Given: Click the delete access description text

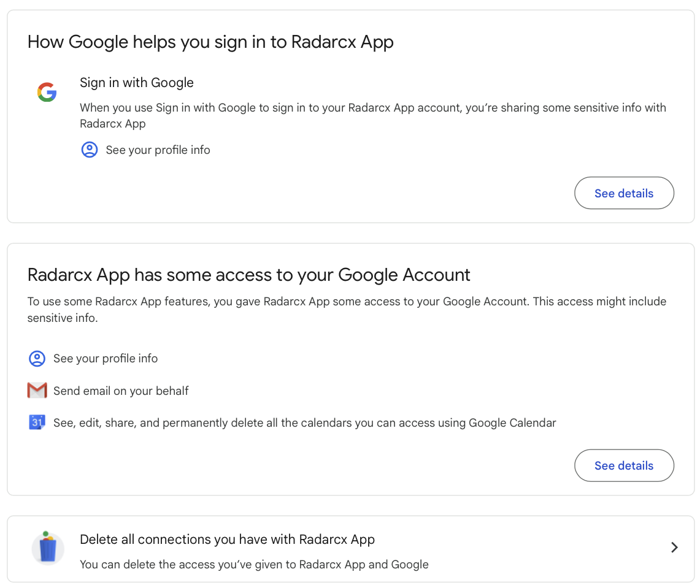Looking at the screenshot, I should coord(254,564).
